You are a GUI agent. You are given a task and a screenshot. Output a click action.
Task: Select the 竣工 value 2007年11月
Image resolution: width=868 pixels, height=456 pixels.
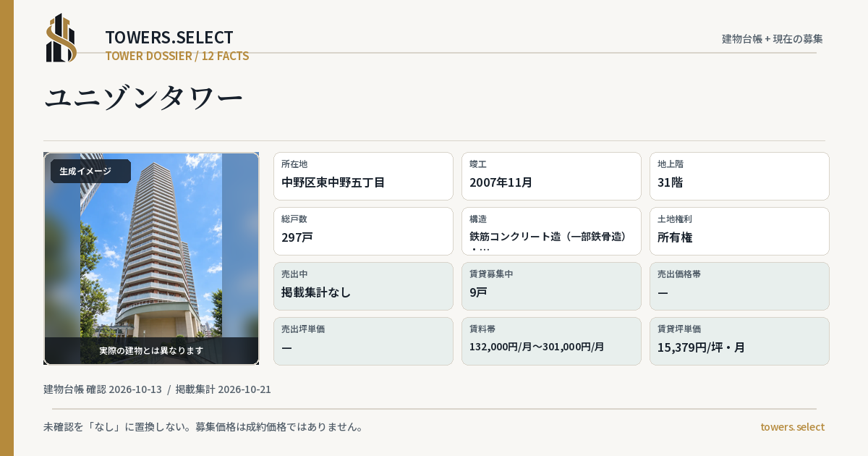point(501,182)
